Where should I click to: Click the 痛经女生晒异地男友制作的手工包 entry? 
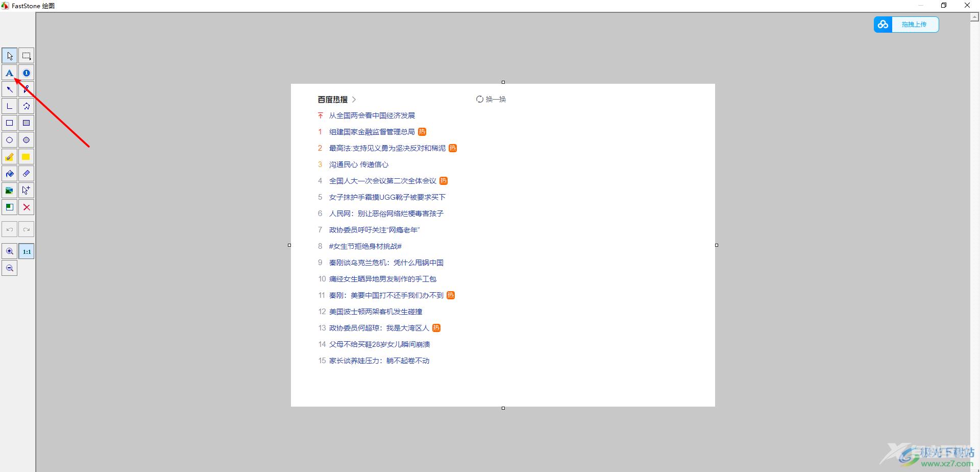coord(383,279)
